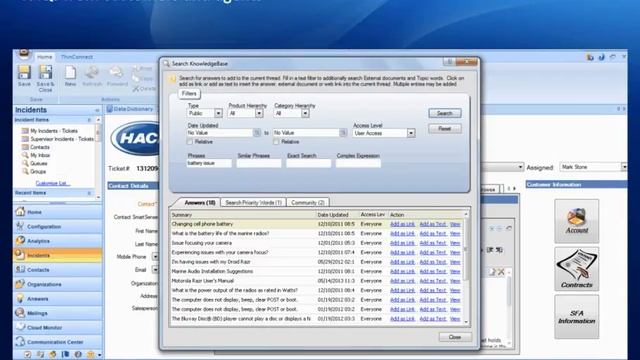Screen dimensions: 640x360
Task: Click the Filters label tab
Action: pyautogui.click(x=189, y=93)
